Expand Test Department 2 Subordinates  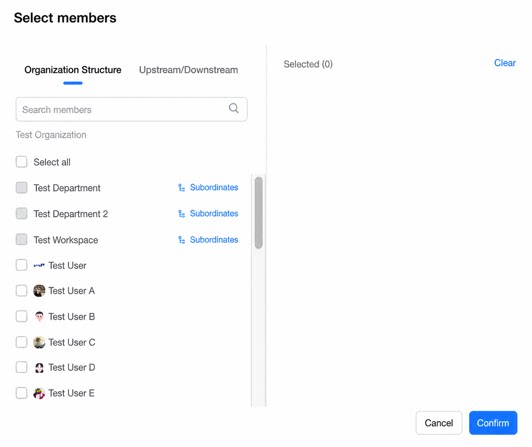tap(208, 213)
